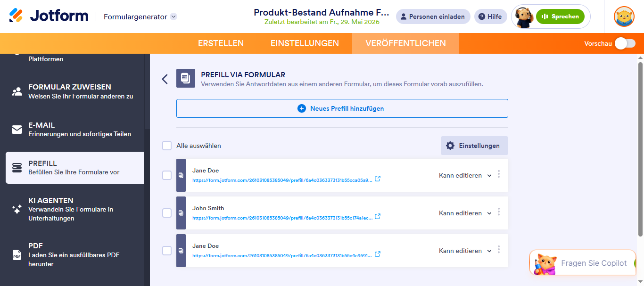This screenshot has width=644, height=286.
Task: Check the Alle auswählen checkbox
Action: click(167, 146)
